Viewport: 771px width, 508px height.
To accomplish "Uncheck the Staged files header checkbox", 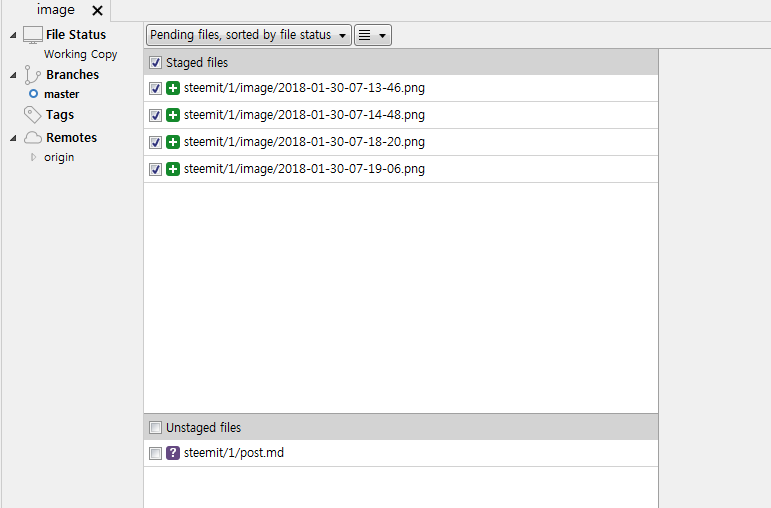I will coord(155,63).
